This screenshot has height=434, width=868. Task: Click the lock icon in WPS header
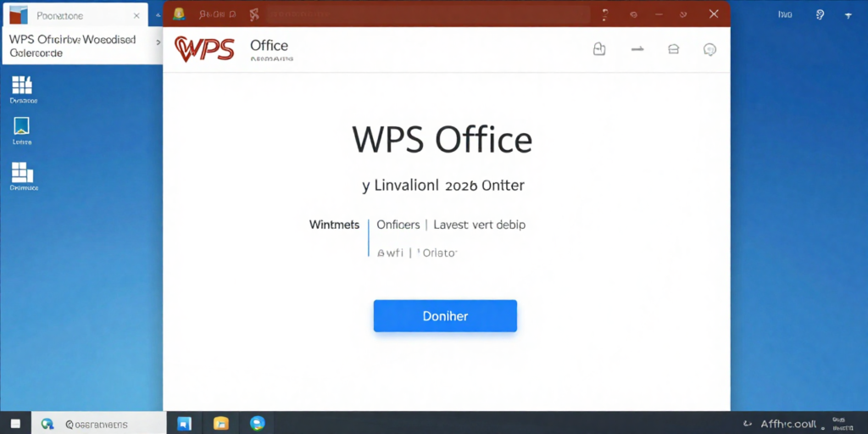coord(599,49)
